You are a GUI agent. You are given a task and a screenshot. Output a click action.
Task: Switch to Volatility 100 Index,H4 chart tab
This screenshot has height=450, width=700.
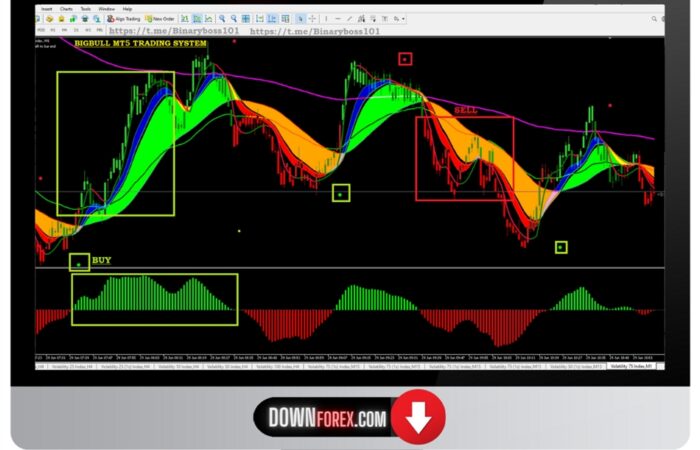(x=278, y=366)
